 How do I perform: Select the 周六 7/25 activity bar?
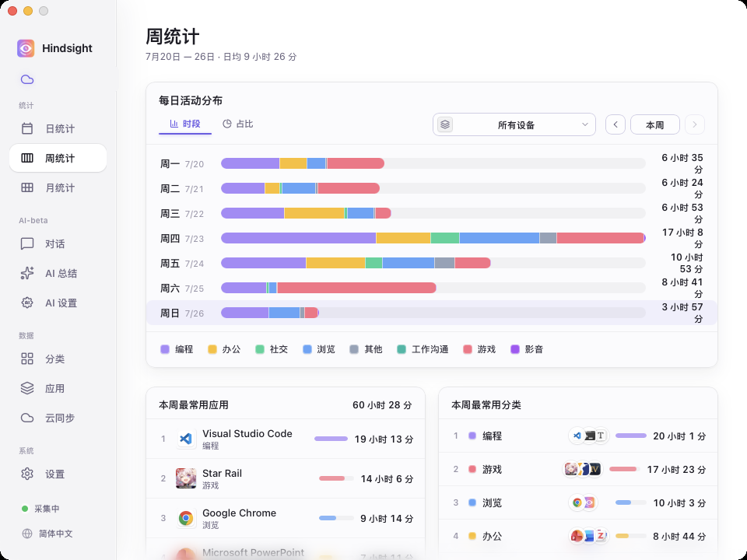click(328, 288)
